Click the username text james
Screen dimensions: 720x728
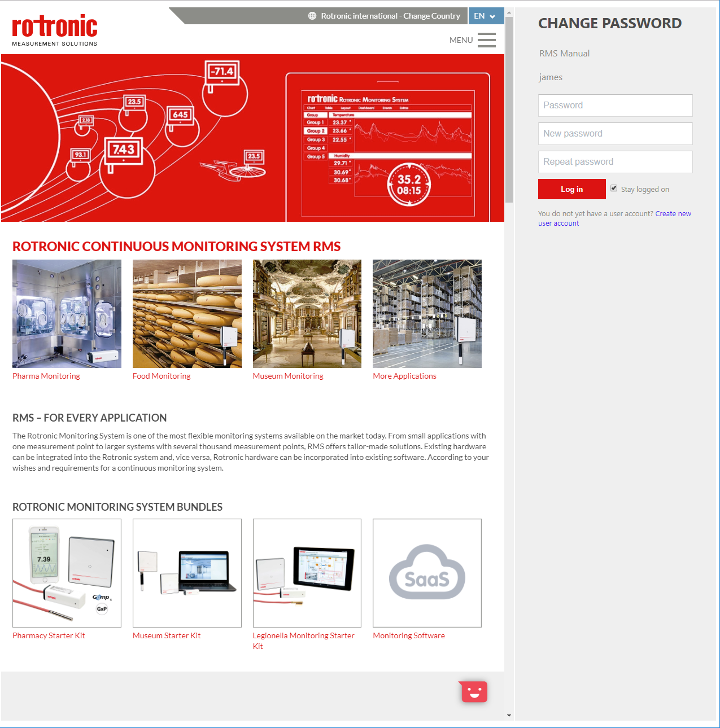[x=551, y=77]
